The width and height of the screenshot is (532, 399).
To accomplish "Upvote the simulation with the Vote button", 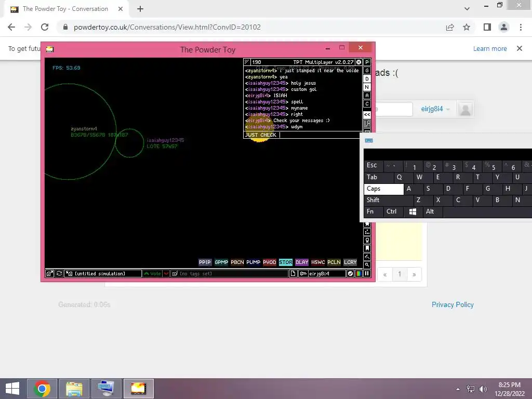I will [153, 273].
